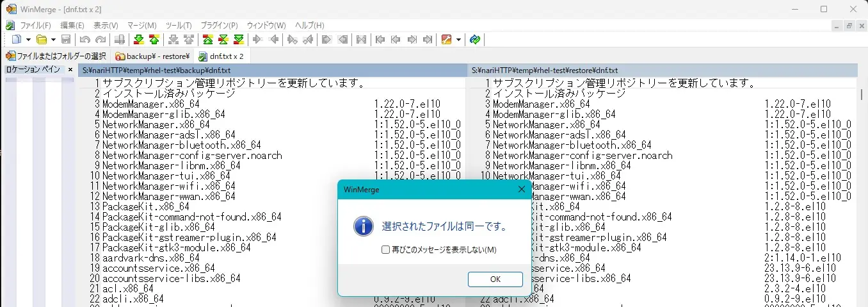
Task: Restore the inner document window
Action: click(x=849, y=25)
